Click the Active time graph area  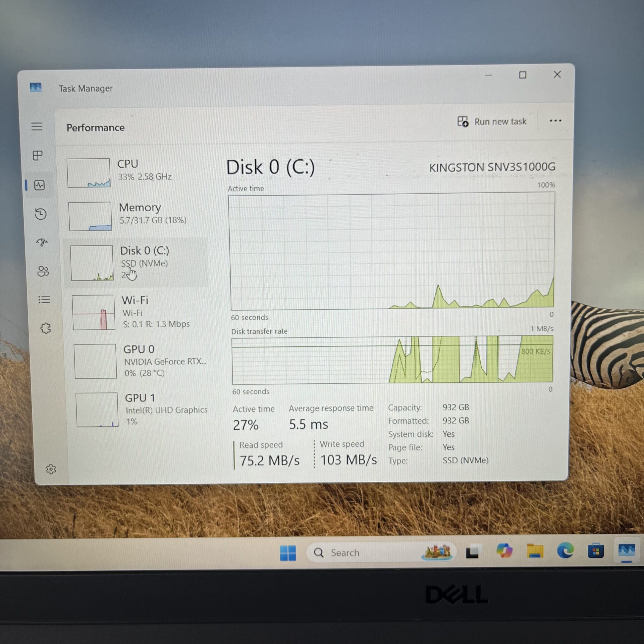[392, 252]
